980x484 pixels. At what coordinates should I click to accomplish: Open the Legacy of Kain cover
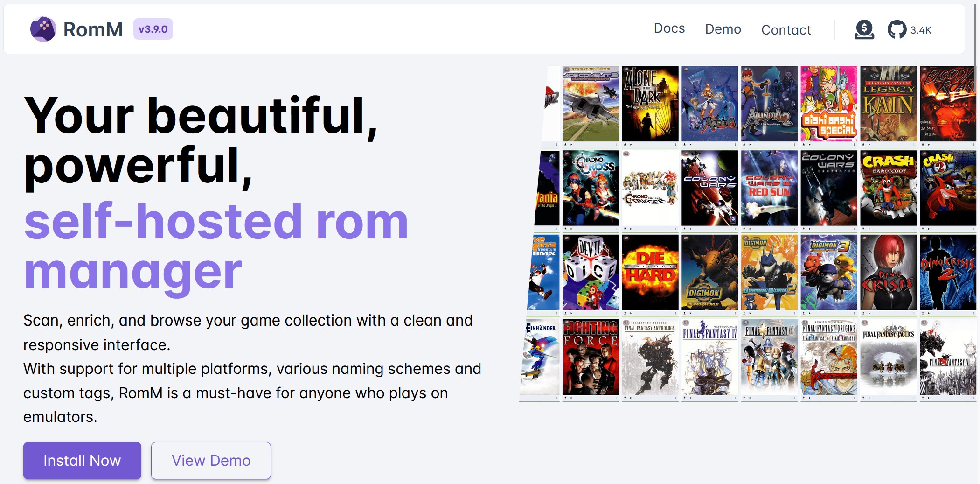tap(888, 104)
